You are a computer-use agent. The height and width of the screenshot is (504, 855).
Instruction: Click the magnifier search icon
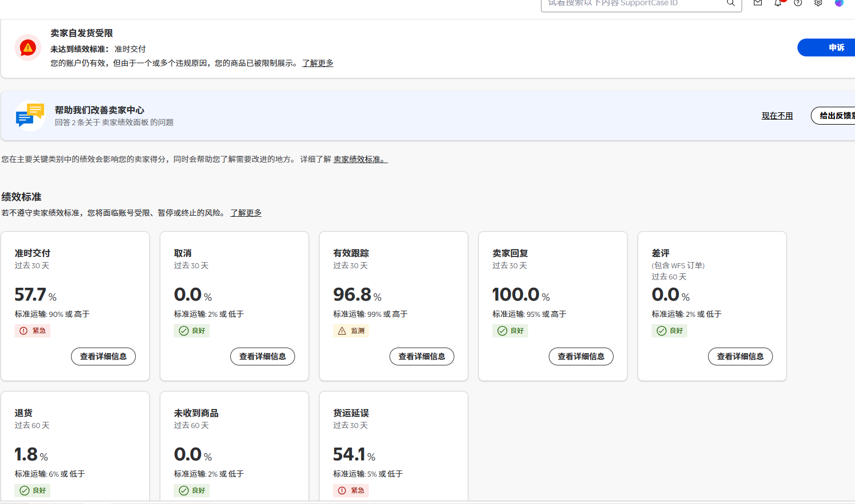(x=730, y=3)
